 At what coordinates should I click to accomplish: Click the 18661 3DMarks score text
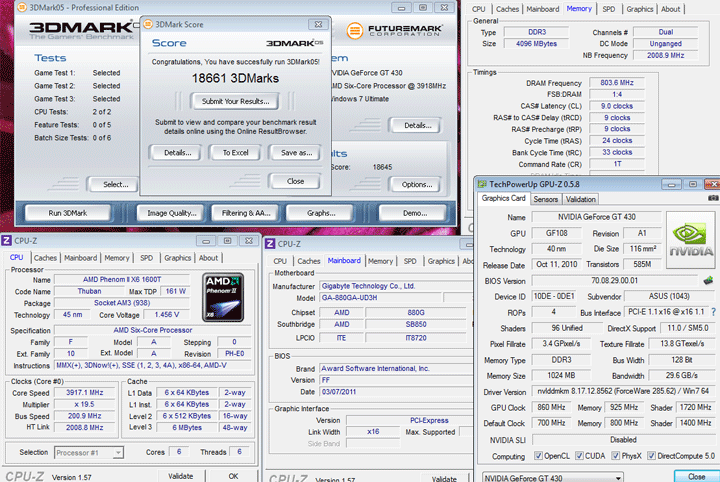click(235, 78)
